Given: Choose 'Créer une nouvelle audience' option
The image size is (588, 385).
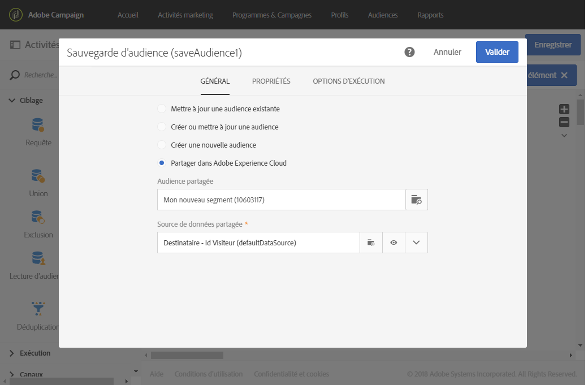Looking at the screenshot, I should pos(162,145).
